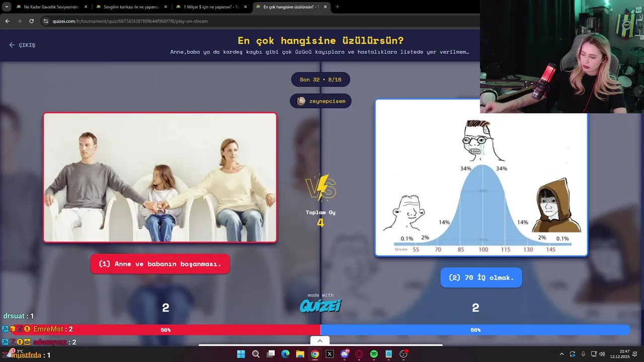Vote for '70 İQ olmak' button

(481, 278)
